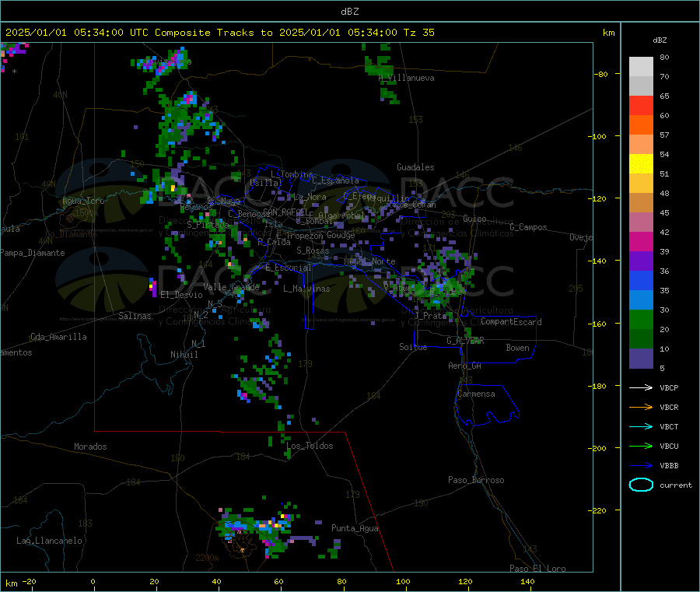
Task: Click the 'Morados' map label
Action: tap(90, 447)
